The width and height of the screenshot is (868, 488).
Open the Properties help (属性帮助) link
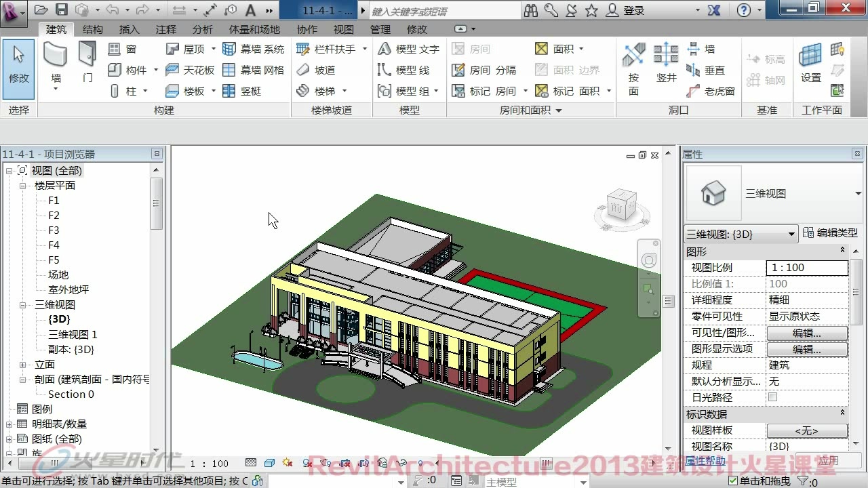coord(705,461)
